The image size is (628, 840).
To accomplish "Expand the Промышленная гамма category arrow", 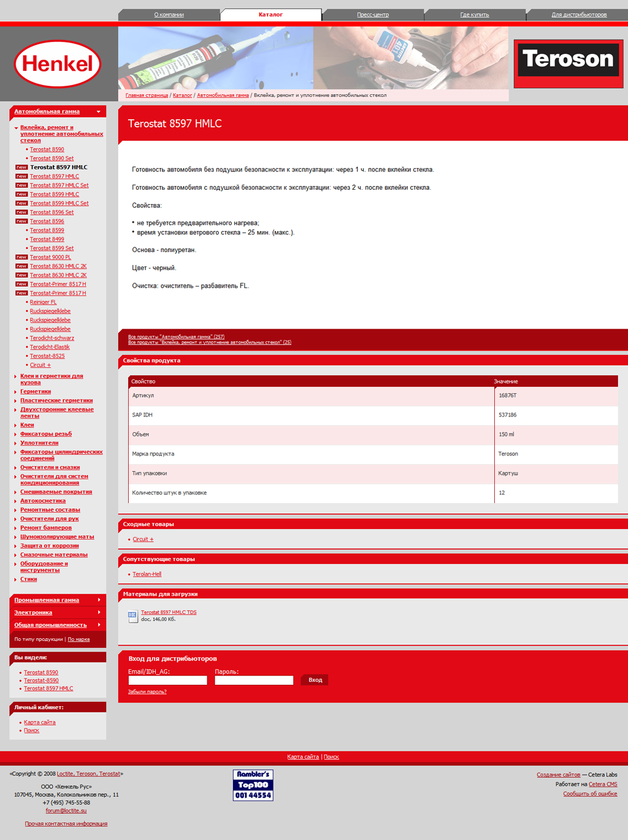I will [x=99, y=600].
